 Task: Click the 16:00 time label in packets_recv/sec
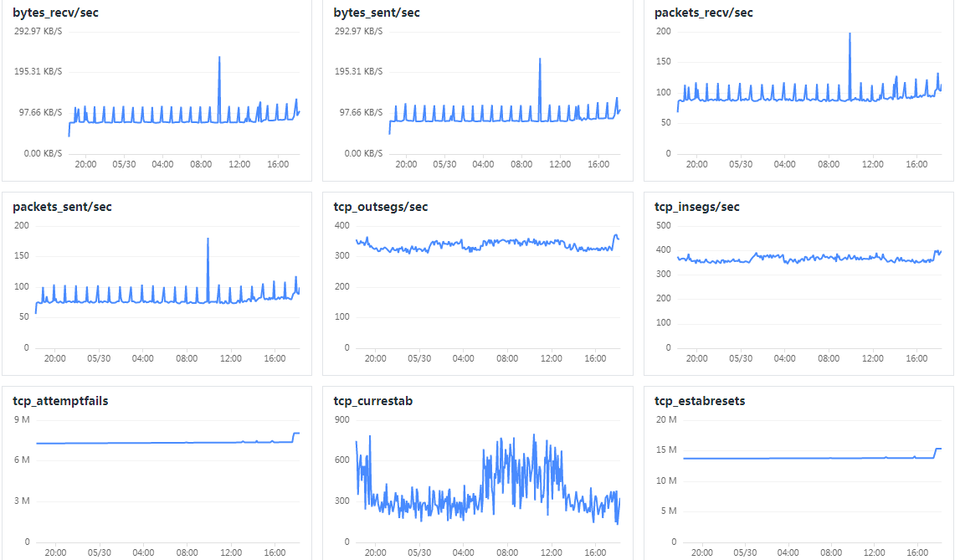pos(916,165)
